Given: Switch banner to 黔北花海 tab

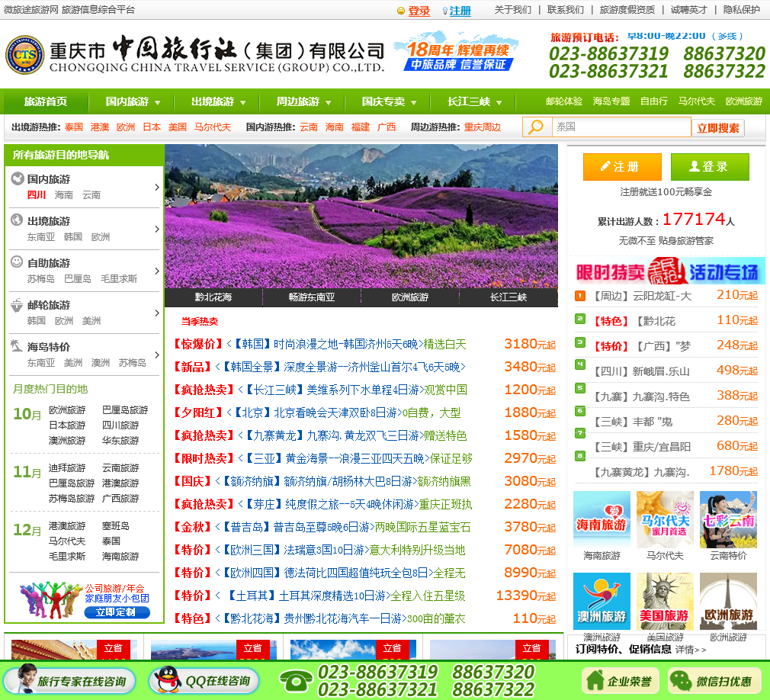Looking at the screenshot, I should click(x=213, y=297).
